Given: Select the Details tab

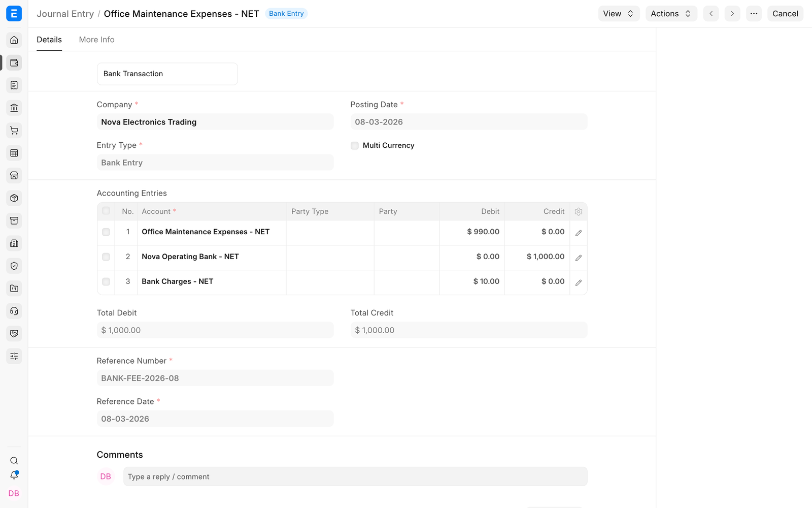Looking at the screenshot, I should (49, 40).
